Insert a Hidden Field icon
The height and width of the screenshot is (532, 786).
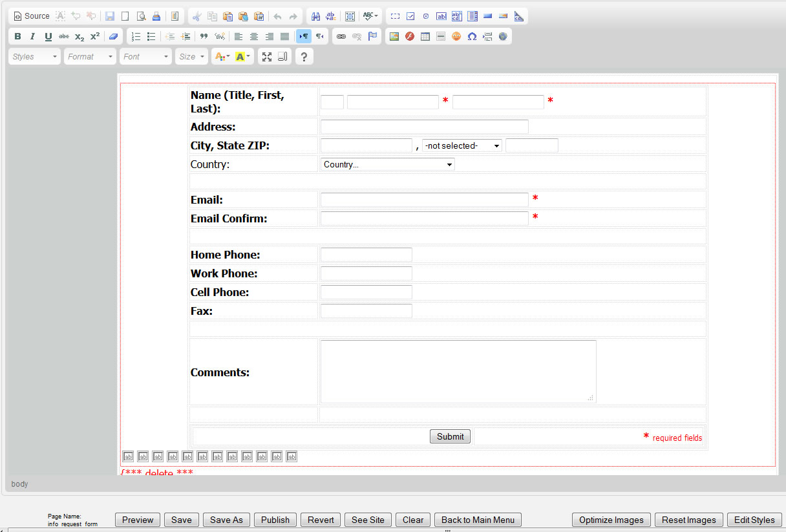click(519, 16)
